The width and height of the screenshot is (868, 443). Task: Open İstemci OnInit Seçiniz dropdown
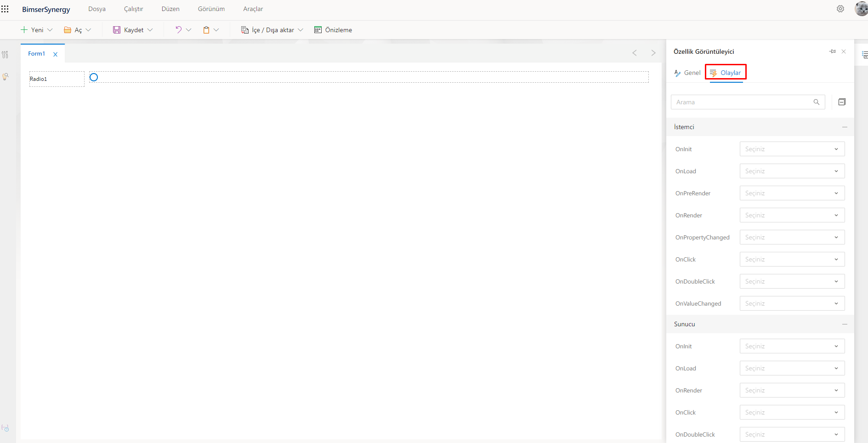tap(792, 149)
